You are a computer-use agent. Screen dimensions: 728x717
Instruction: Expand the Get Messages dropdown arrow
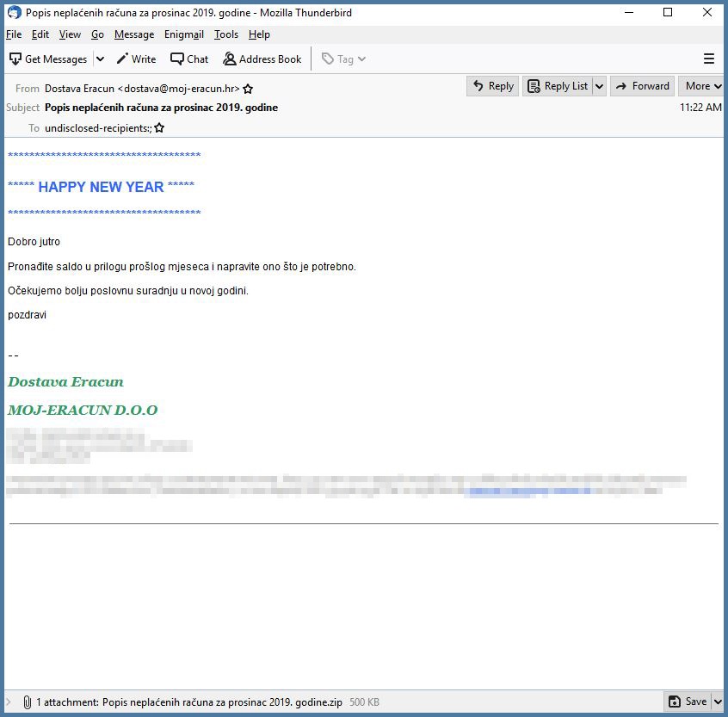(x=100, y=59)
